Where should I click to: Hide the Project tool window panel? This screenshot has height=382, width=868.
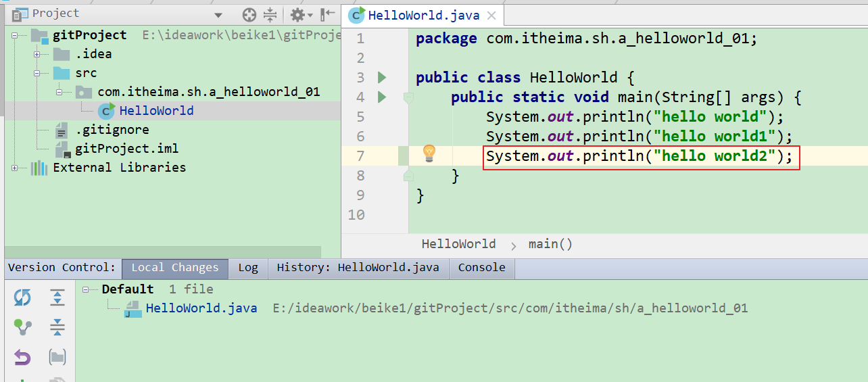pos(328,14)
